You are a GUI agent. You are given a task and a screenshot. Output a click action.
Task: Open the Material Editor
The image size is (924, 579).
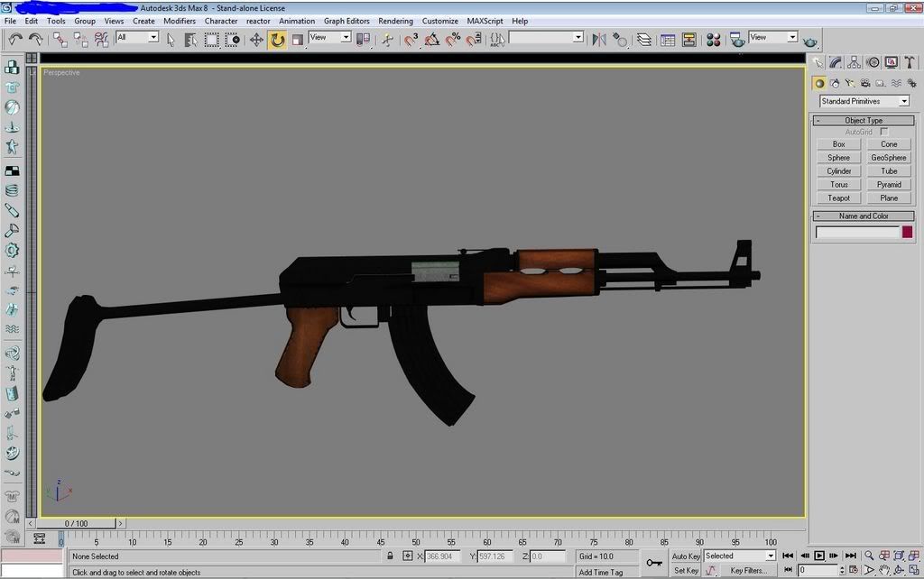(x=713, y=39)
